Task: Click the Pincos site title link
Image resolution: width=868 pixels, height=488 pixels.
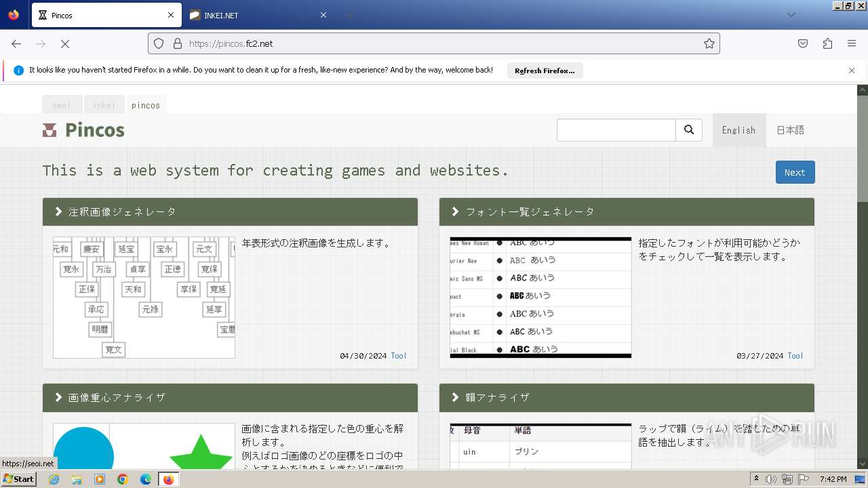Action: coord(95,130)
